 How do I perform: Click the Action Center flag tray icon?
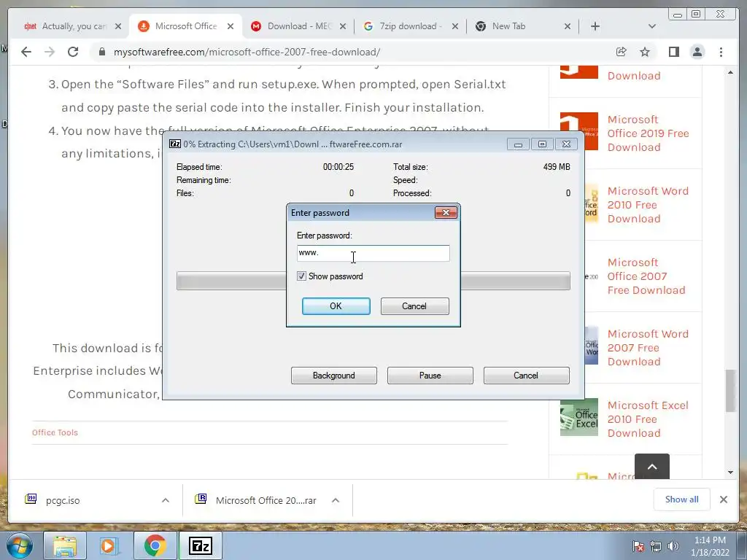tap(638, 546)
